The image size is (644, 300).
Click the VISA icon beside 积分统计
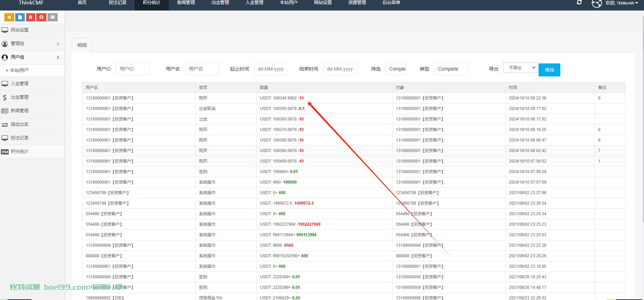point(5,152)
